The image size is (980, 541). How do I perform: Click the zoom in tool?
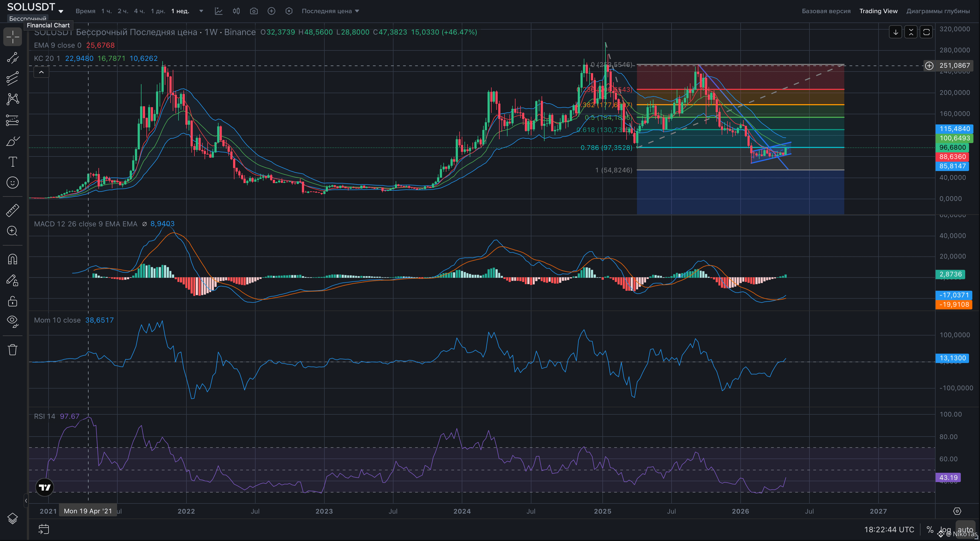point(13,231)
